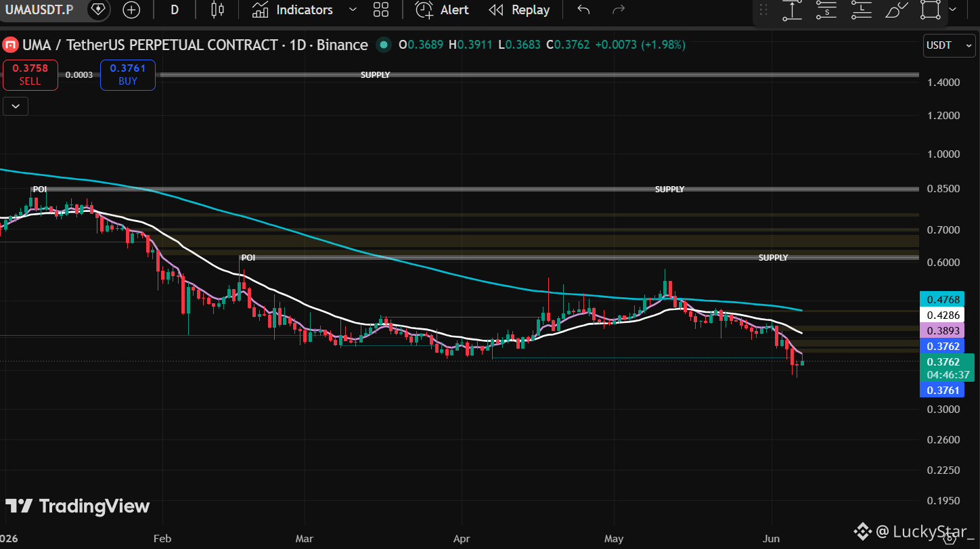980x549 pixels.
Task: Change chart type via candlestick icon
Action: pyautogui.click(x=217, y=9)
